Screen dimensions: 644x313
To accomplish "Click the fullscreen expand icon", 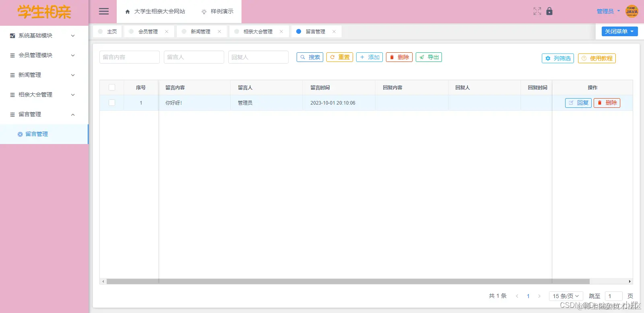I will (537, 11).
